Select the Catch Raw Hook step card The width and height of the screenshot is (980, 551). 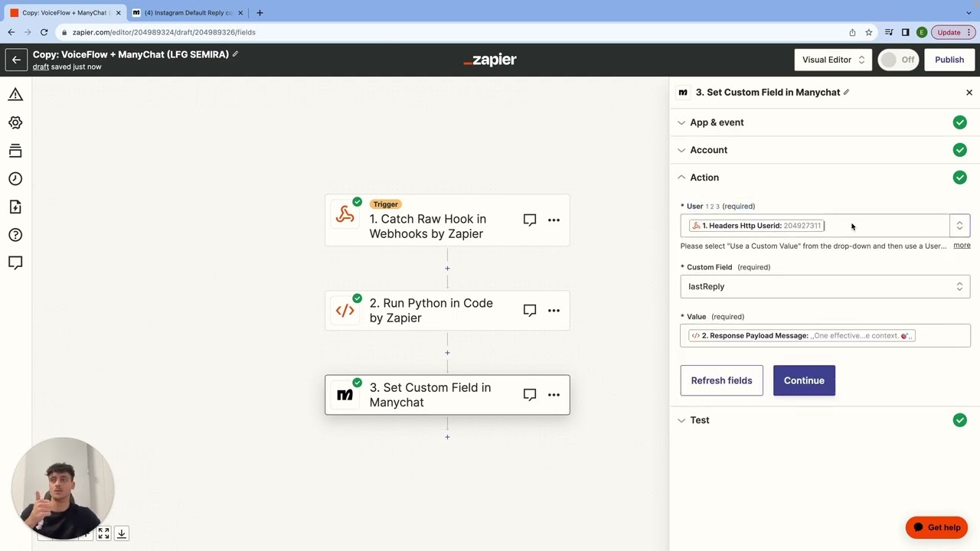coord(447,220)
